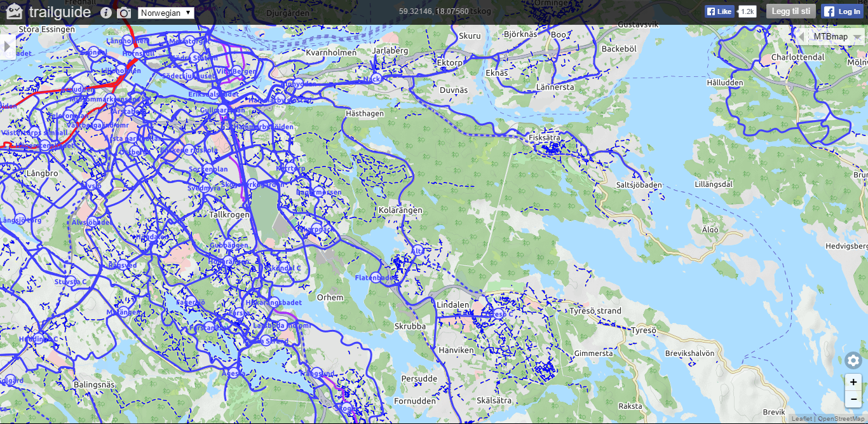Open the info icon in header
The width and height of the screenshot is (868, 424).
pos(106,13)
